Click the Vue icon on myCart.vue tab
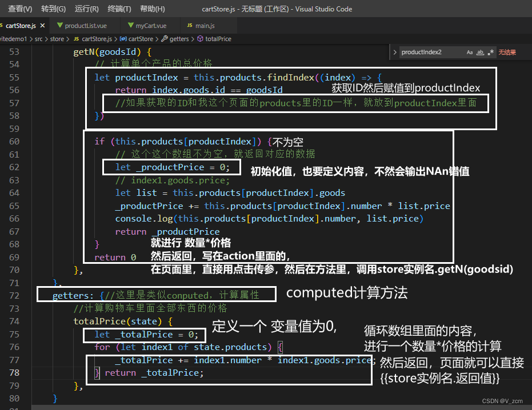Viewport: 532px width, 410px height. pyautogui.click(x=131, y=26)
